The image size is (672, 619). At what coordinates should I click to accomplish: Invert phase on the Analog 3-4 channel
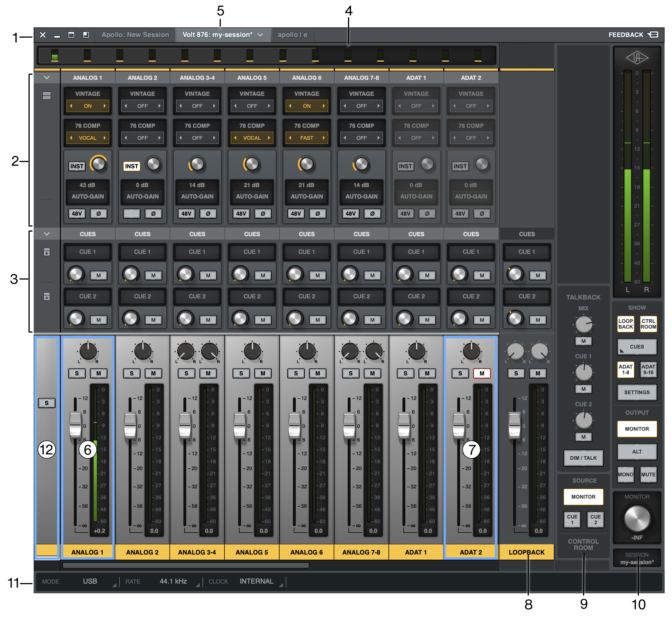(x=208, y=213)
